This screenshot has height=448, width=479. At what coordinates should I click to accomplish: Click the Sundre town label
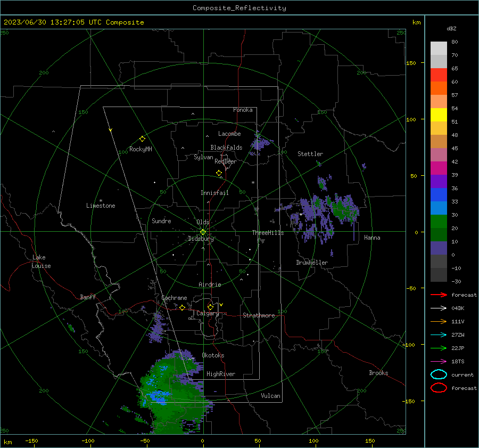161,221
